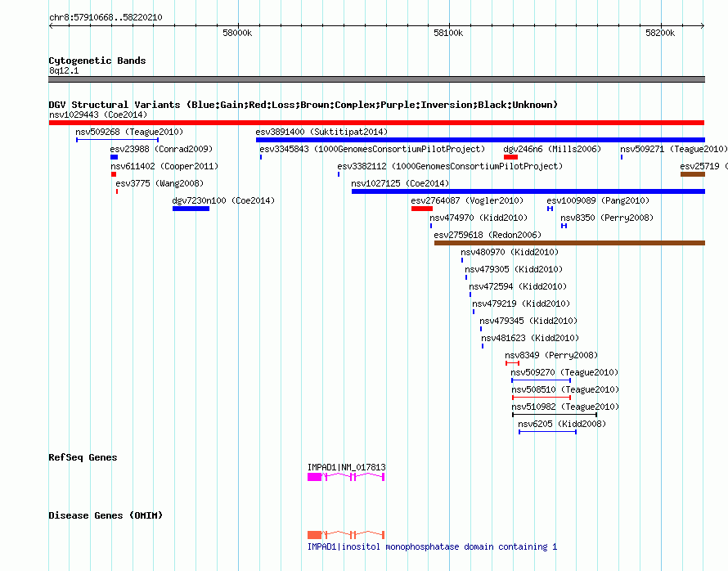This screenshot has width=728, height=571.
Task: Select the 8q12.1 band label
Action: (64, 70)
